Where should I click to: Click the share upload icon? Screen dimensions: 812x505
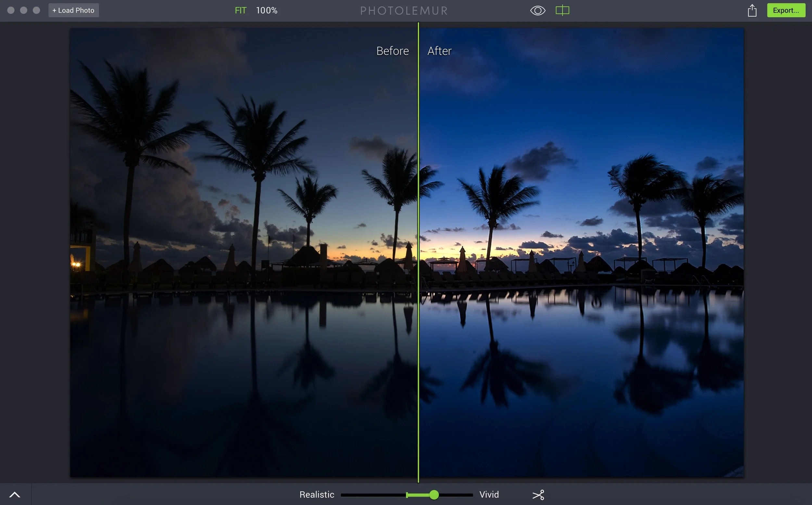[752, 10]
